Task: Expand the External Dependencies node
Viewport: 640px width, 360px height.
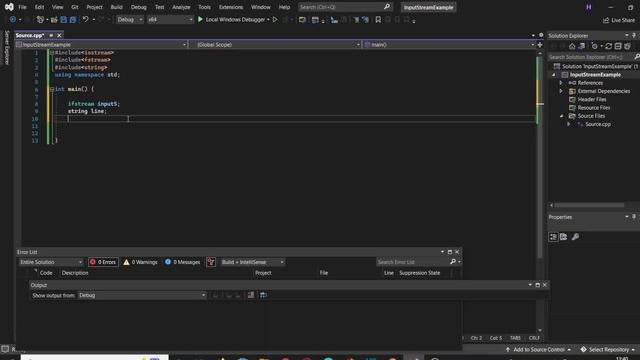Action: 561,91
